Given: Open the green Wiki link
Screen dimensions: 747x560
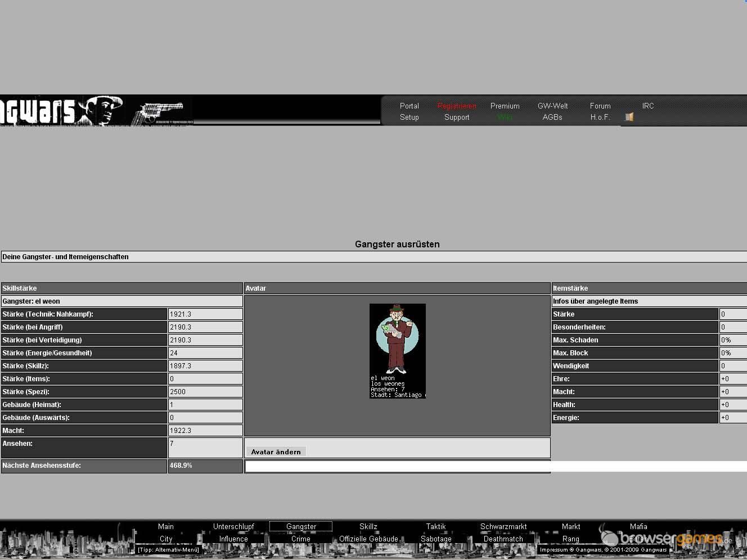Looking at the screenshot, I should pos(505,117).
